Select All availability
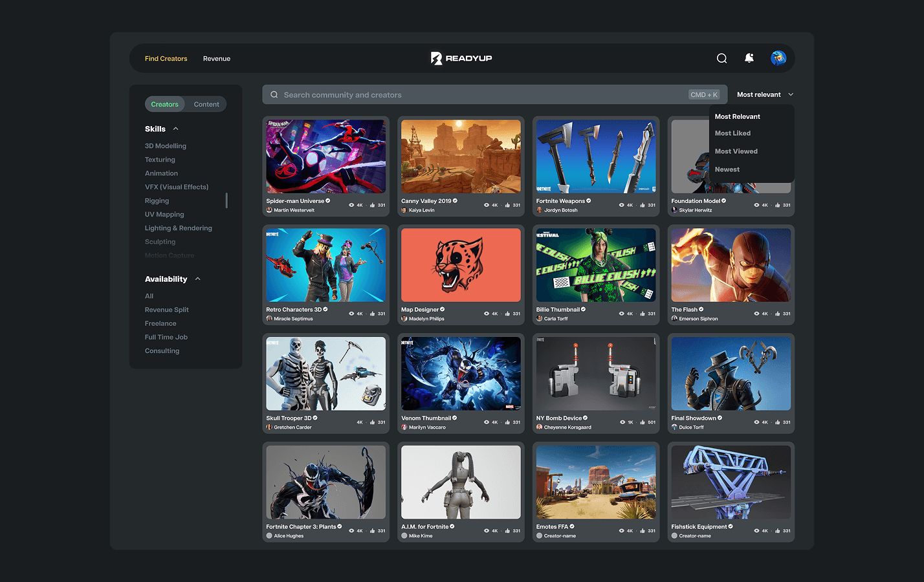Screen dimensions: 924x582 click(x=149, y=296)
